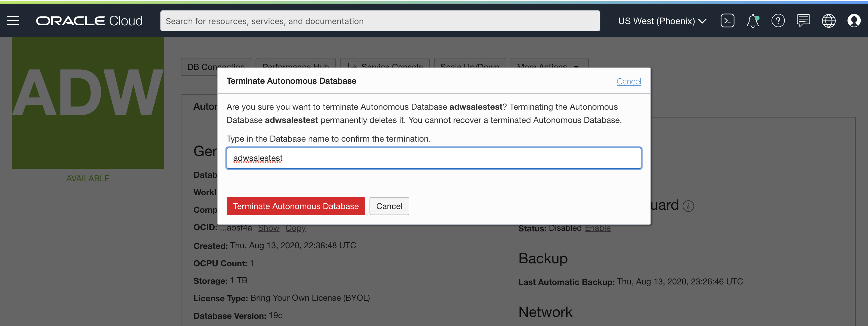Click Show link next to OCID
This screenshot has height=326, width=868.
[268, 228]
